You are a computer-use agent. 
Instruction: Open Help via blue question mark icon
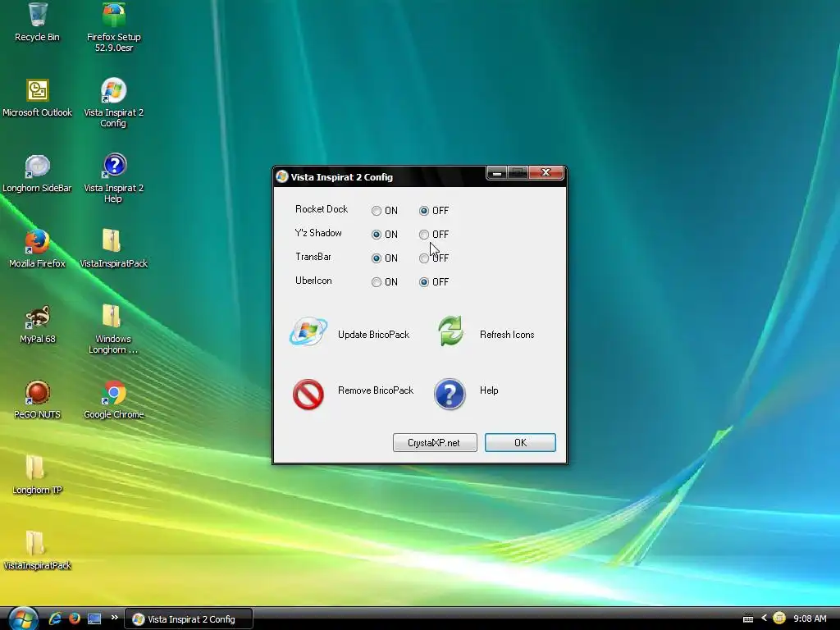pos(450,395)
